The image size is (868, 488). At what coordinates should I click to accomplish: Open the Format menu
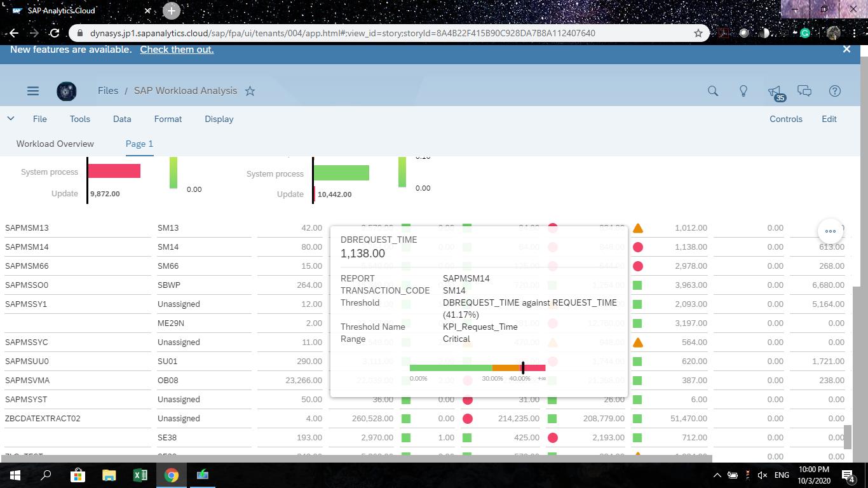pos(168,119)
